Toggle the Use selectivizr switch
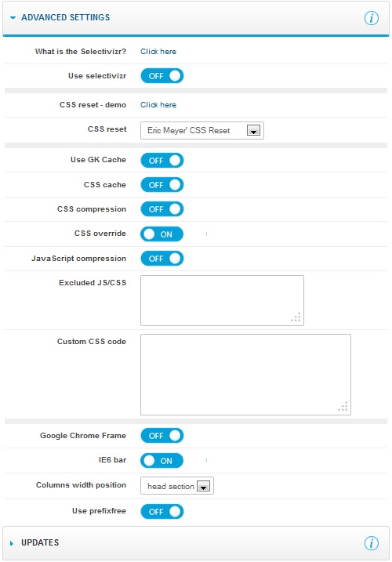Image resolution: width=392 pixels, height=562 pixels. click(x=162, y=76)
